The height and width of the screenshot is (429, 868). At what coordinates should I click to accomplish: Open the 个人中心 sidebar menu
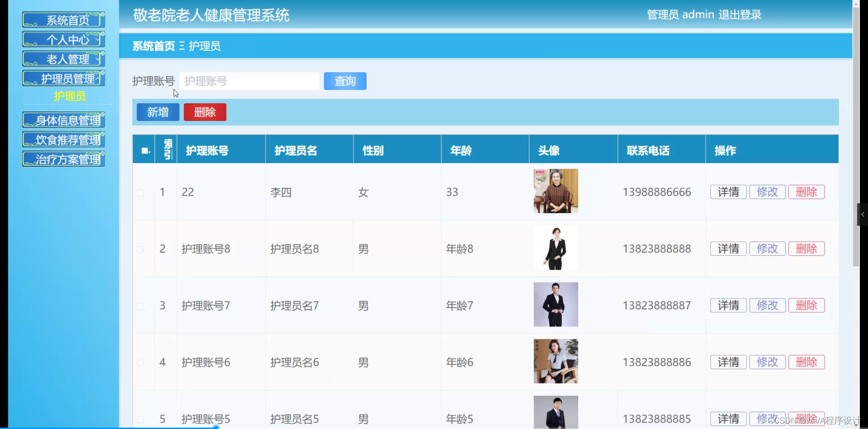click(x=64, y=39)
